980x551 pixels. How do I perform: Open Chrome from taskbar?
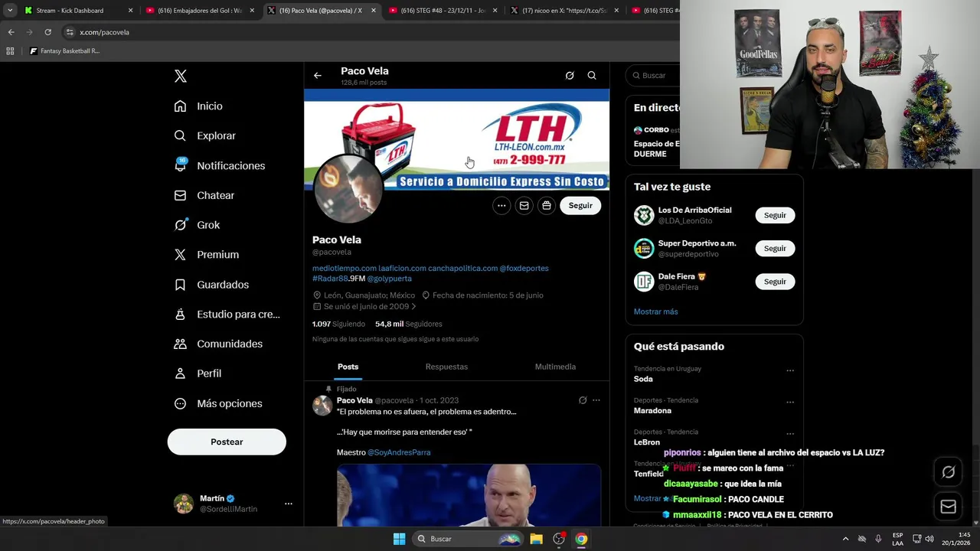pos(581,539)
